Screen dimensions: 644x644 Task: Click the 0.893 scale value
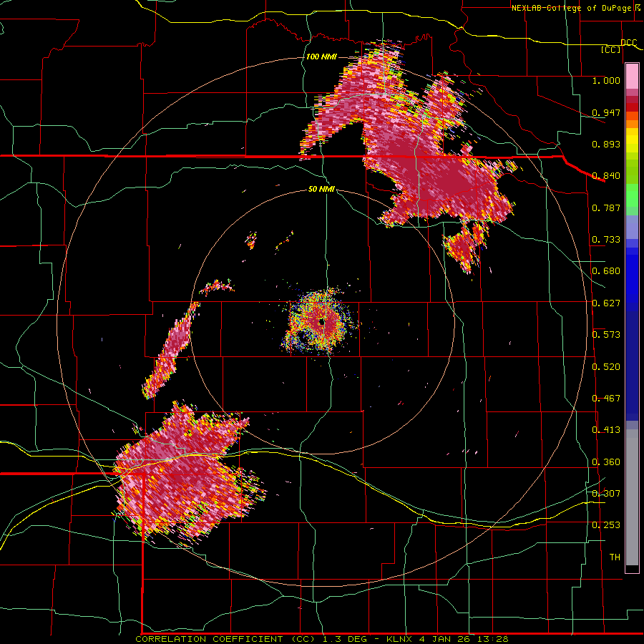point(606,144)
